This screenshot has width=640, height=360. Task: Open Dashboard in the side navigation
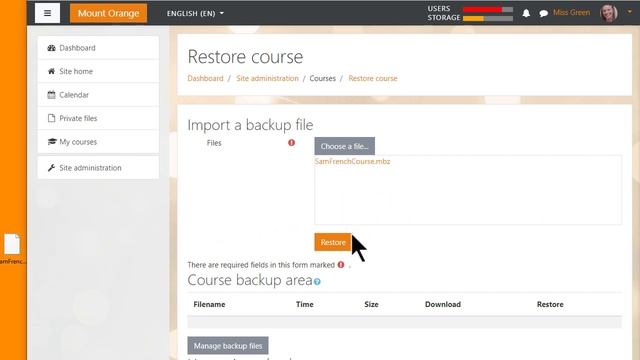[98, 48]
